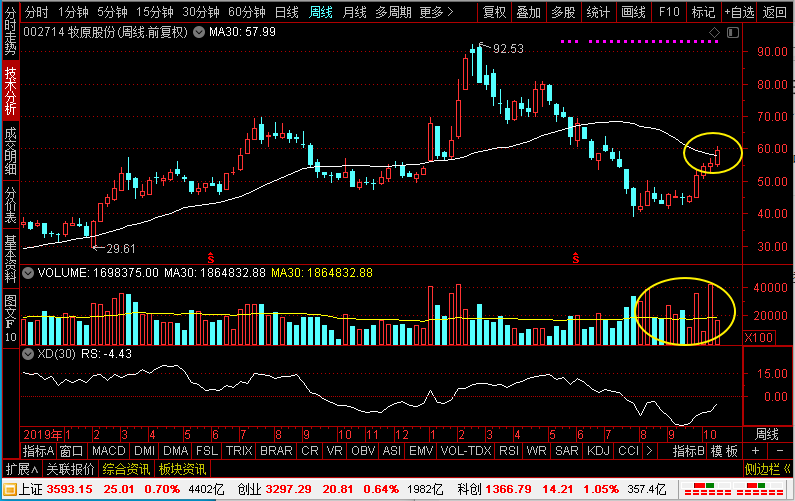The image size is (795, 501).
Task: Open F10 company info
Action: 669,12
